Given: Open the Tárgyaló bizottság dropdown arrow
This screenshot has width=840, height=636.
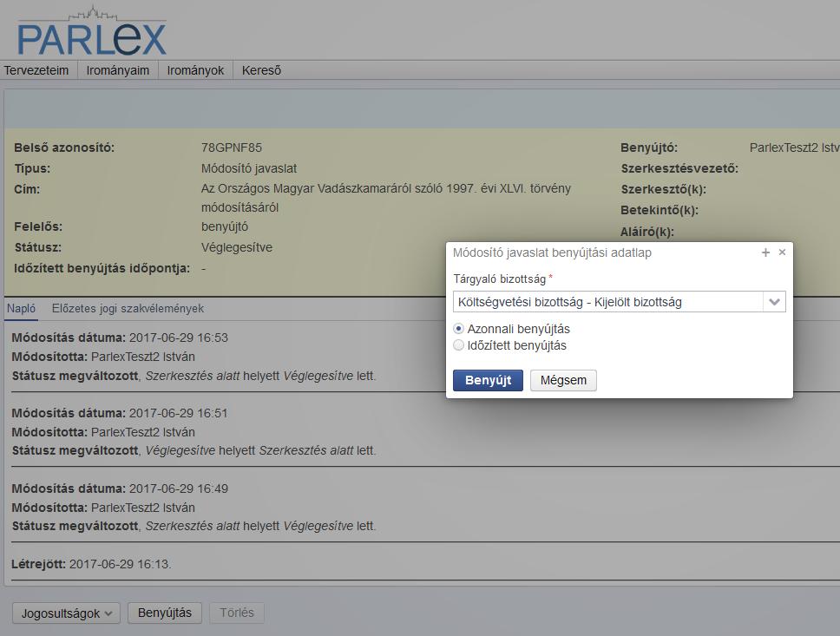Looking at the screenshot, I should (x=774, y=302).
